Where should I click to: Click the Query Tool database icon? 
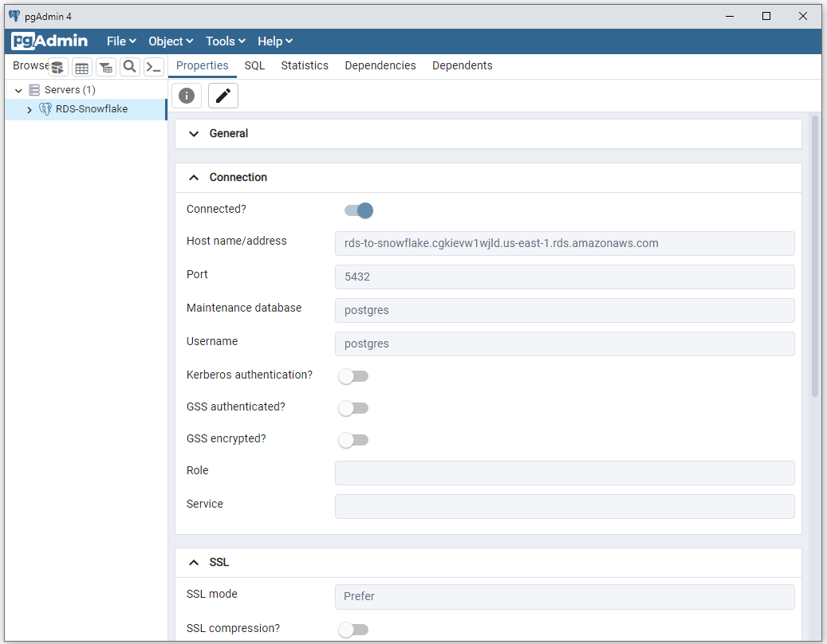coord(57,67)
